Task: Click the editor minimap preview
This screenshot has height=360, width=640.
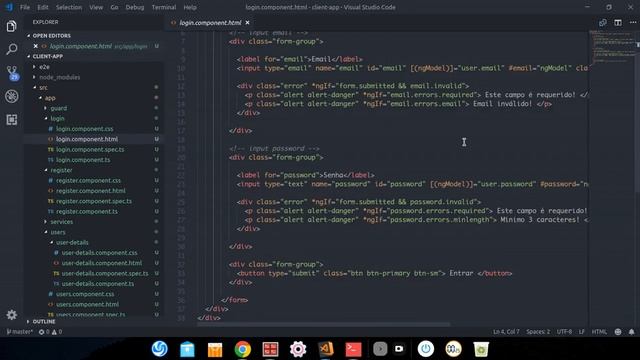Action: [x=612, y=46]
